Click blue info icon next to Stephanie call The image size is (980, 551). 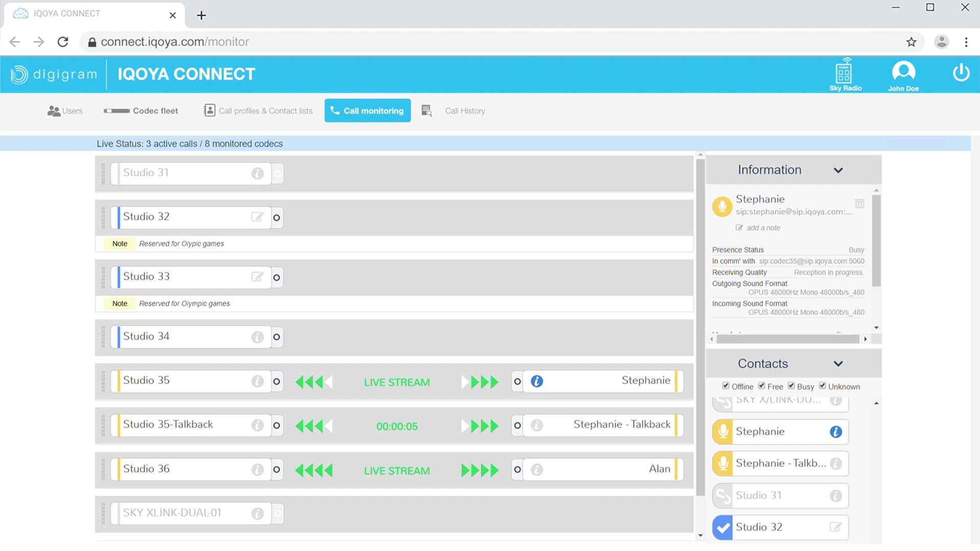[x=536, y=381]
